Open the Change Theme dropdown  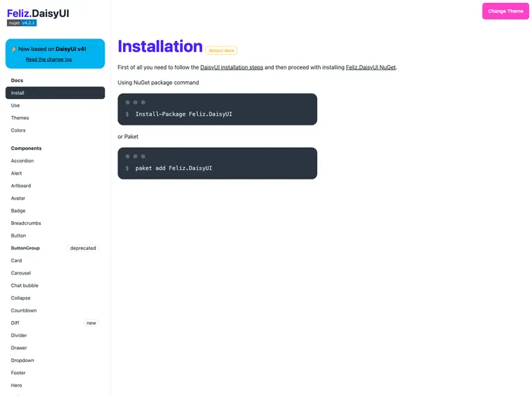(505, 11)
